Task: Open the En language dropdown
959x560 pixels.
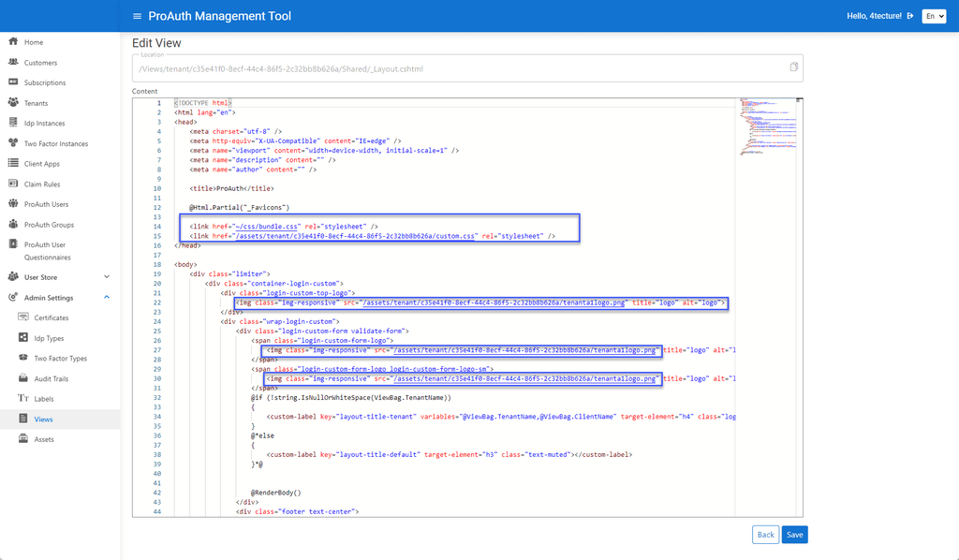Action: pos(934,16)
